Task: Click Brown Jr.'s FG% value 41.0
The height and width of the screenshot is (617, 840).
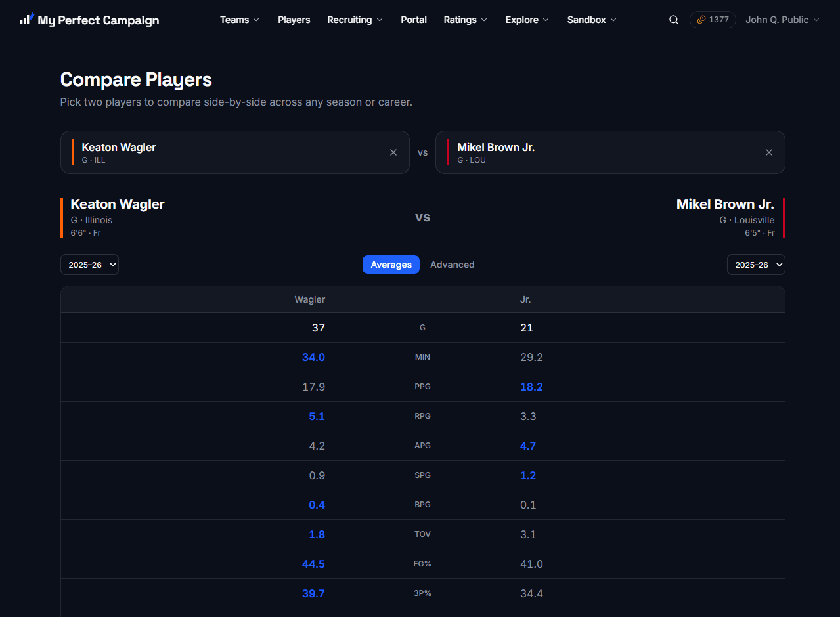Action: pyautogui.click(x=531, y=564)
